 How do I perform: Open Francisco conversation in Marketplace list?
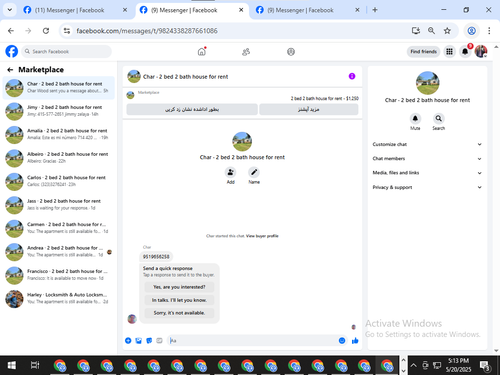coord(59,275)
